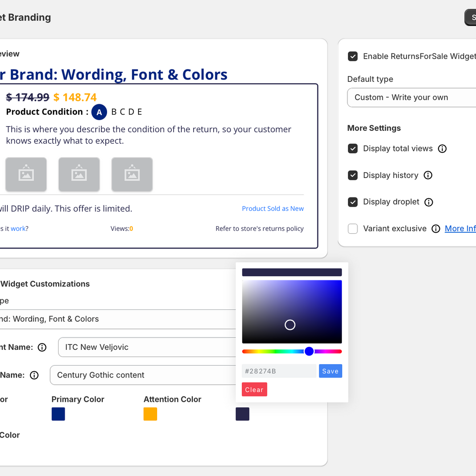Click the info icon beside Century Gothic field label
This screenshot has height=476, width=476.
34,375
